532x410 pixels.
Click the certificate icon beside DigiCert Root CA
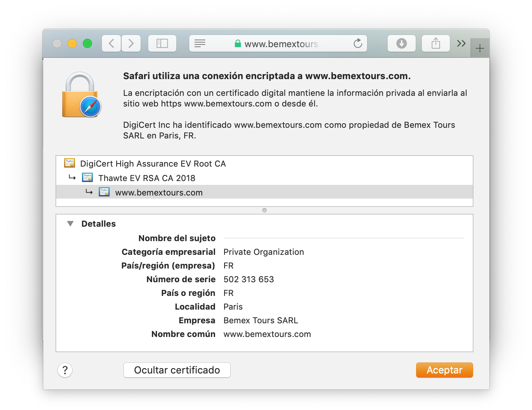point(70,163)
